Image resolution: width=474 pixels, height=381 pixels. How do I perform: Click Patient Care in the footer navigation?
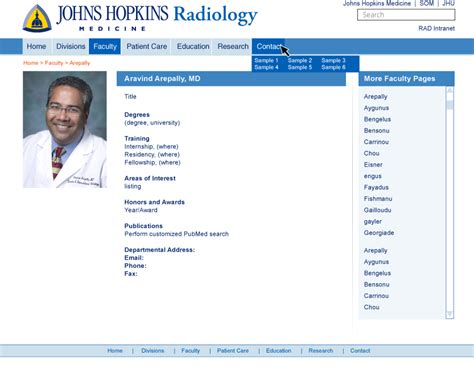tap(233, 351)
